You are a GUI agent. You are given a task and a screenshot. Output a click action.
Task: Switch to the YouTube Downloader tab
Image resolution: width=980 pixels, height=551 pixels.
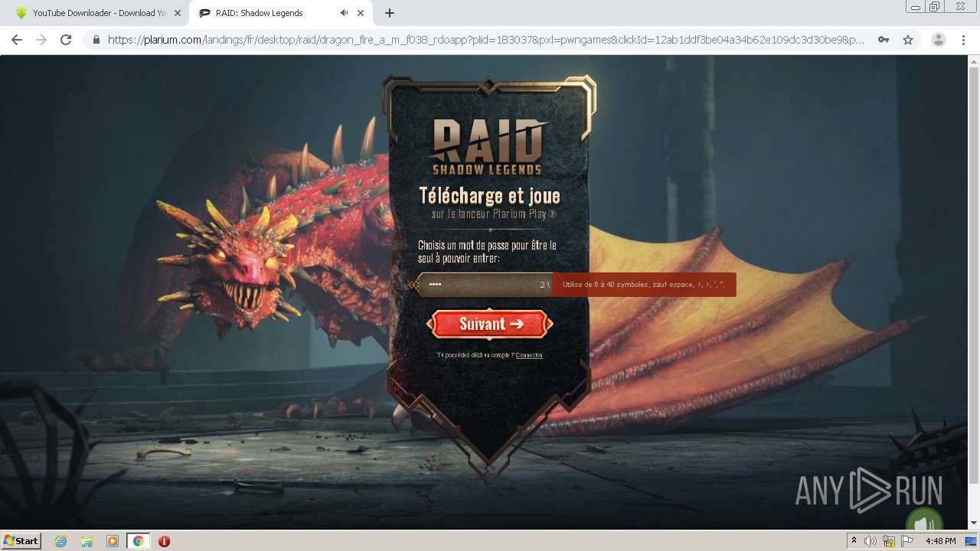[100, 13]
